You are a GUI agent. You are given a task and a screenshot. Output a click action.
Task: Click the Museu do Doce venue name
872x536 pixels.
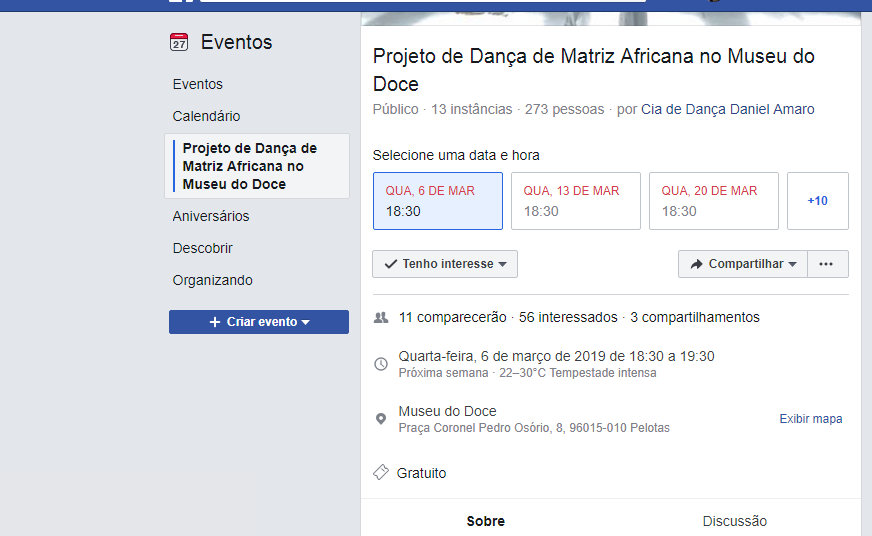pos(447,411)
